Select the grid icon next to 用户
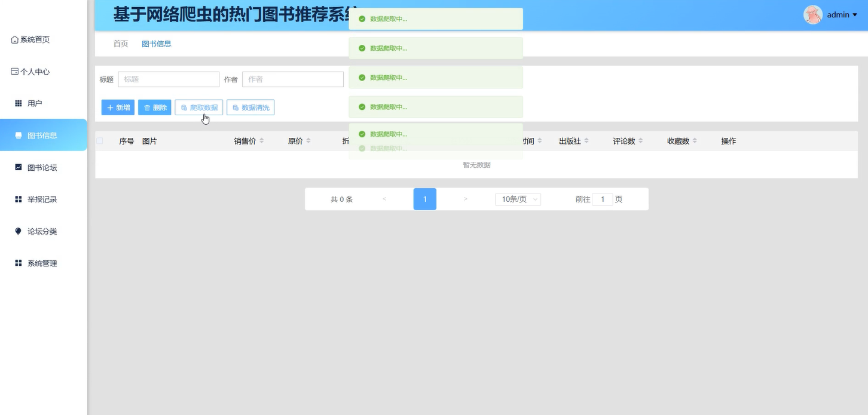Viewport: 868px width, 415px height. coord(17,103)
